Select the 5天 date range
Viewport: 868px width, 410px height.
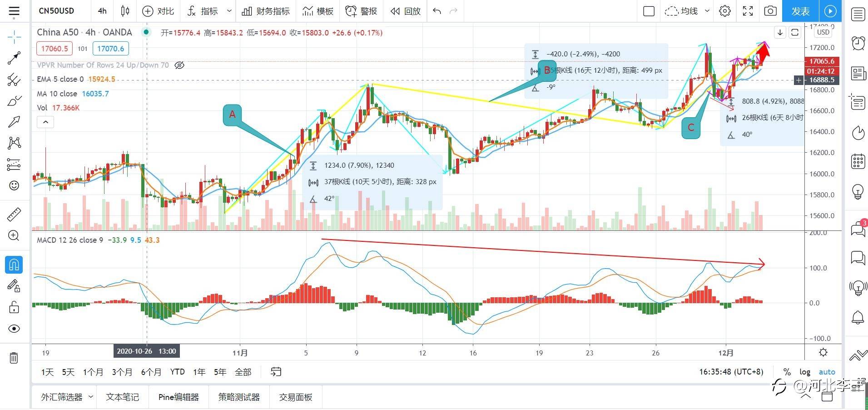pos(68,372)
